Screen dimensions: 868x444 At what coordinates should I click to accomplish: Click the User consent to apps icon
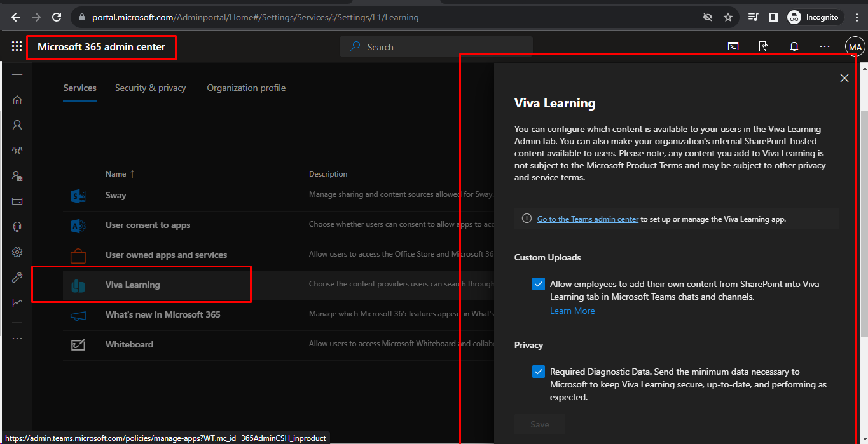click(78, 225)
